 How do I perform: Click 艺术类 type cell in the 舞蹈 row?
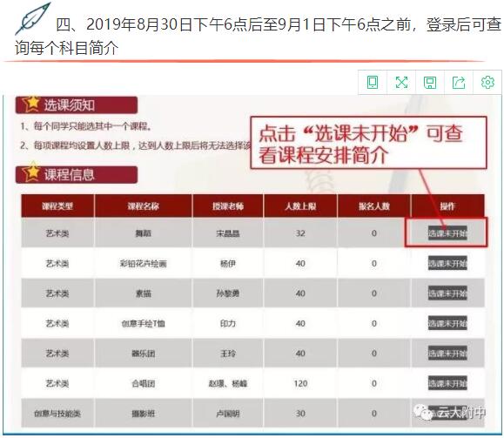click(x=57, y=233)
